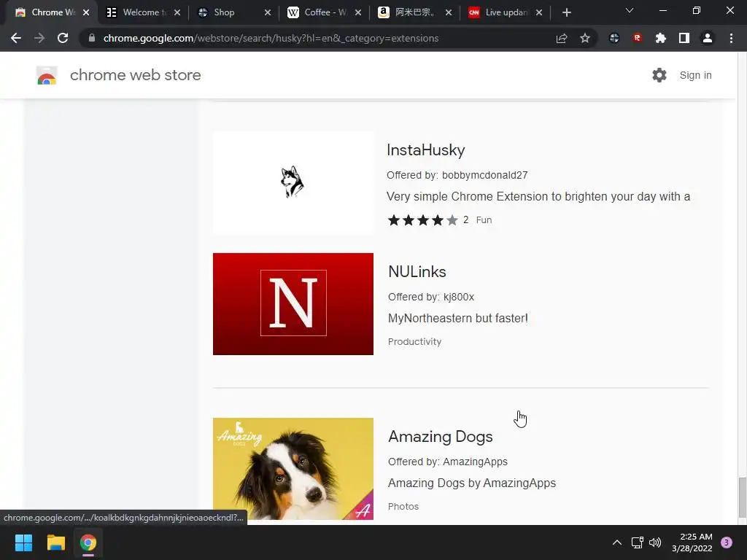Open the Windows Start menu
747x560 pixels.
(x=23, y=542)
